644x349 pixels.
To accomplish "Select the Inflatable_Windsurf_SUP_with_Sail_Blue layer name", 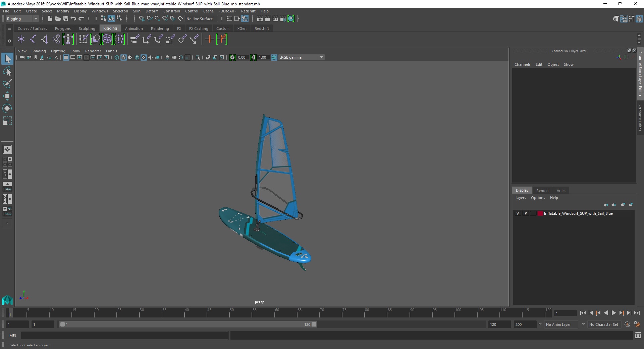I will pyautogui.click(x=578, y=213).
